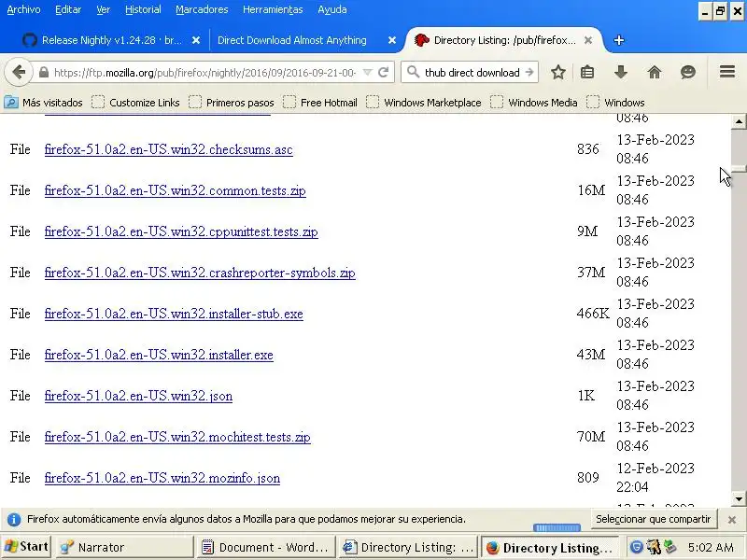Open URL history dropdown arrow

(x=367, y=73)
